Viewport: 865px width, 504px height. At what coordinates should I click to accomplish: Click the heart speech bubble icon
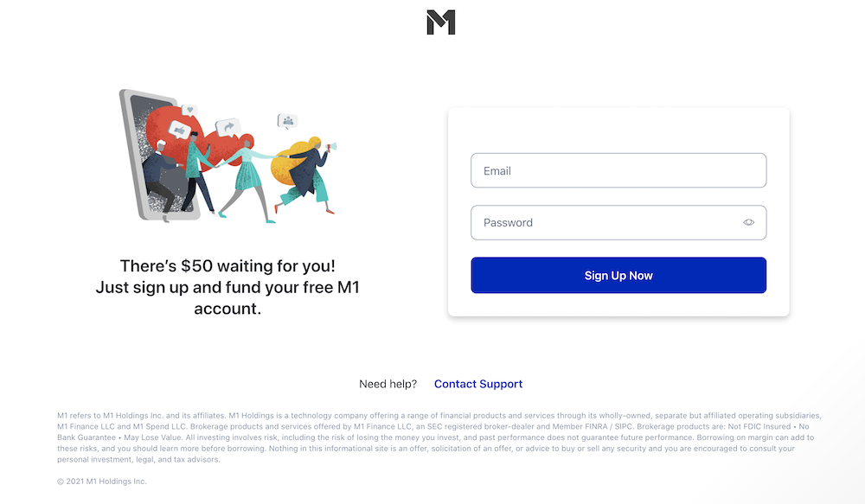pyautogui.click(x=189, y=111)
